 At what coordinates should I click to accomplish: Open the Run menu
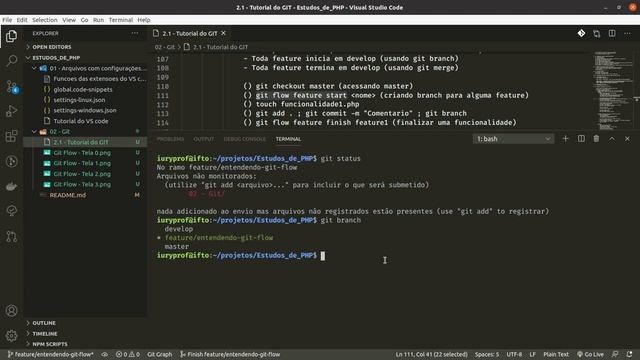[x=98, y=20]
